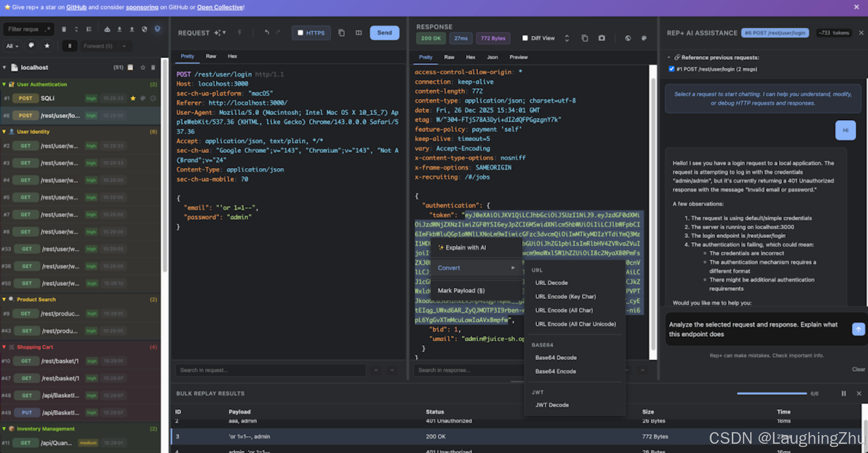Copy localhost requests via clipboard icon
The height and width of the screenshot is (453, 868).
[x=130, y=67]
